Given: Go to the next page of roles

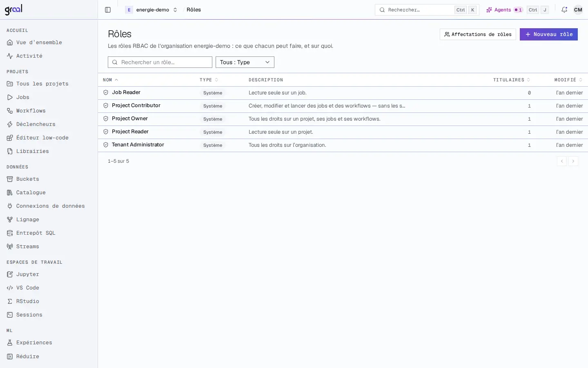Looking at the screenshot, I should click(573, 161).
